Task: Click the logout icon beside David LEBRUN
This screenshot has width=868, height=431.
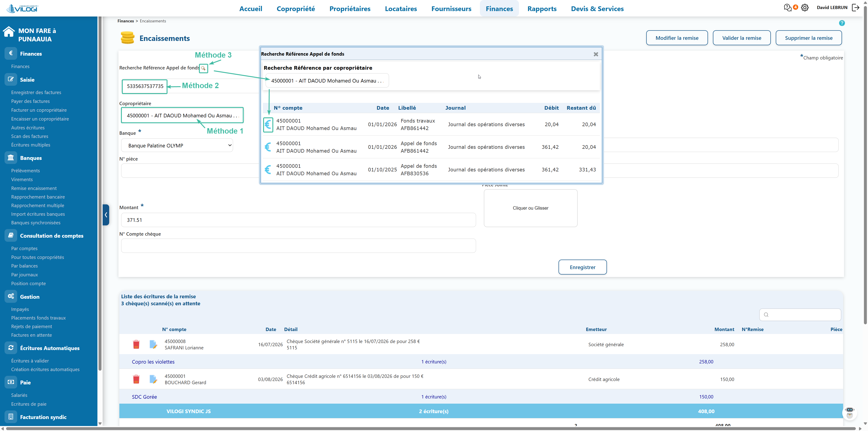Action: pyautogui.click(x=856, y=7)
